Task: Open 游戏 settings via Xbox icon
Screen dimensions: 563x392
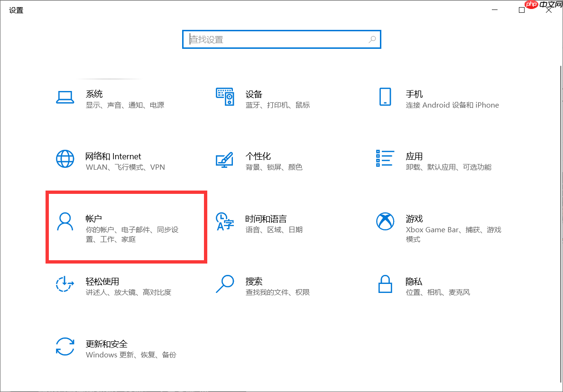Action: click(x=385, y=221)
